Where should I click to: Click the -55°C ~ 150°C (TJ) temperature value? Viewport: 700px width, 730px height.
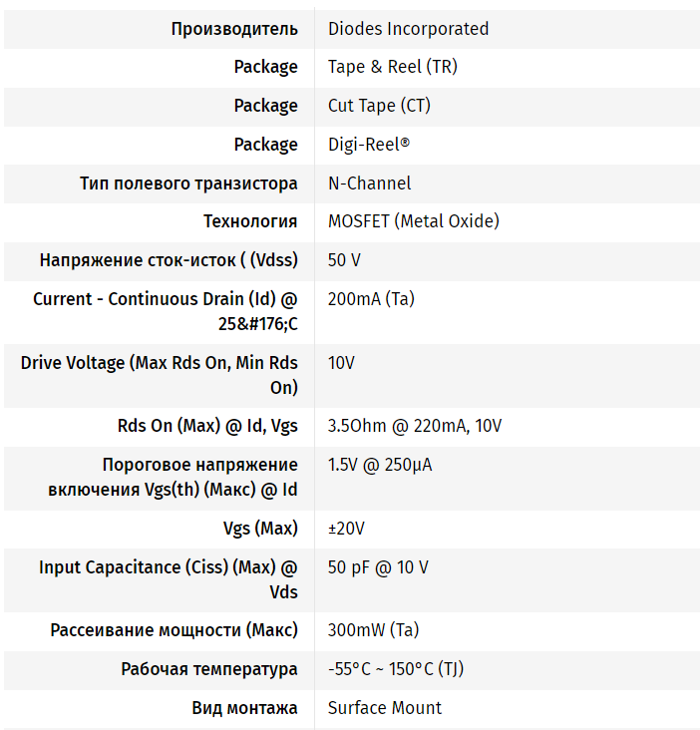tap(395, 669)
